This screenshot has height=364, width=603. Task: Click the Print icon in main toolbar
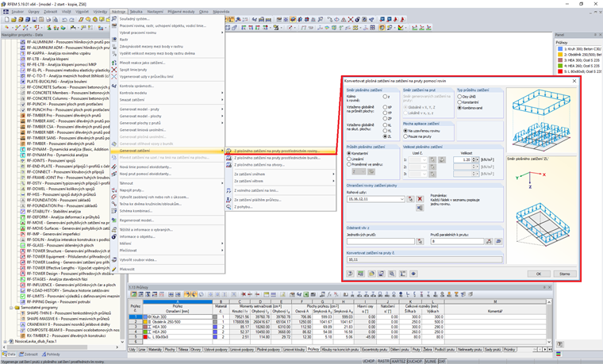(x=48, y=19)
